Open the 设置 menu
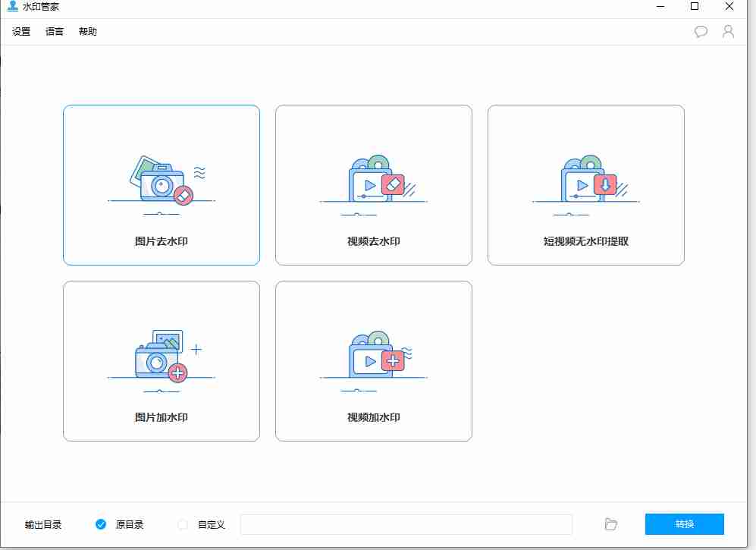 20,31
